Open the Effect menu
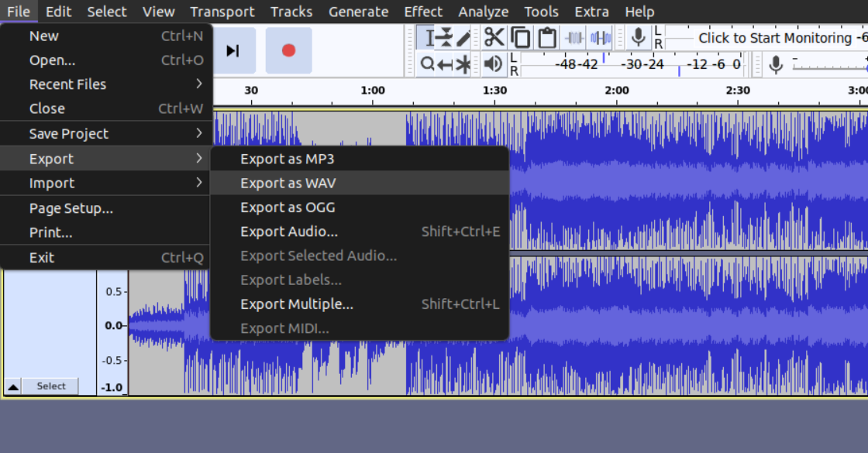Screen dimensions: 868x453 pos(423,12)
